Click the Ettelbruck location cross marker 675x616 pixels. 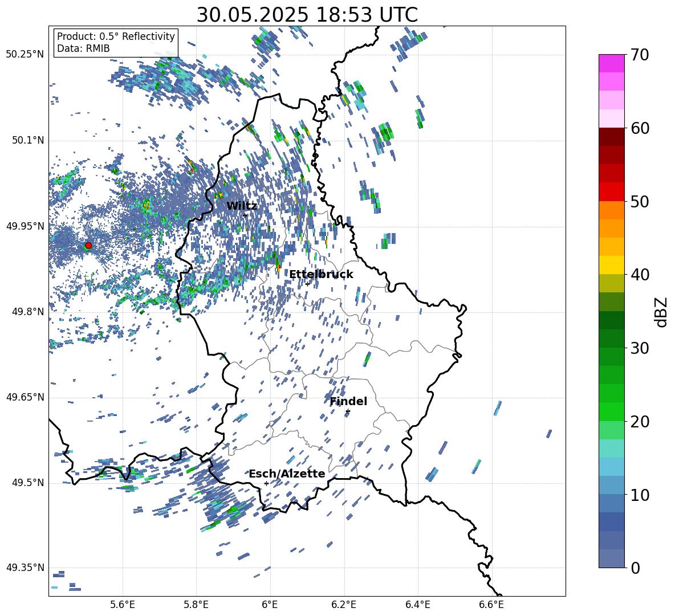pyautogui.click(x=307, y=284)
